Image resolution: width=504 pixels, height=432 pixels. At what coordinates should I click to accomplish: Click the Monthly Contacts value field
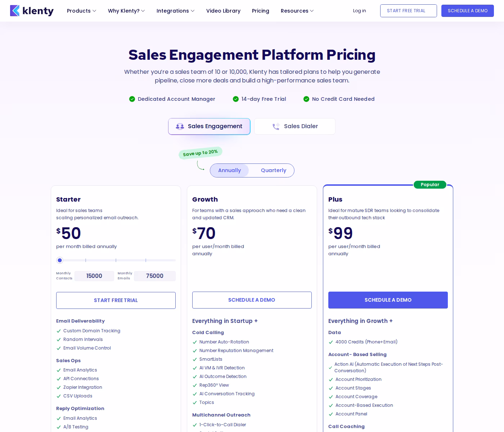click(x=94, y=276)
